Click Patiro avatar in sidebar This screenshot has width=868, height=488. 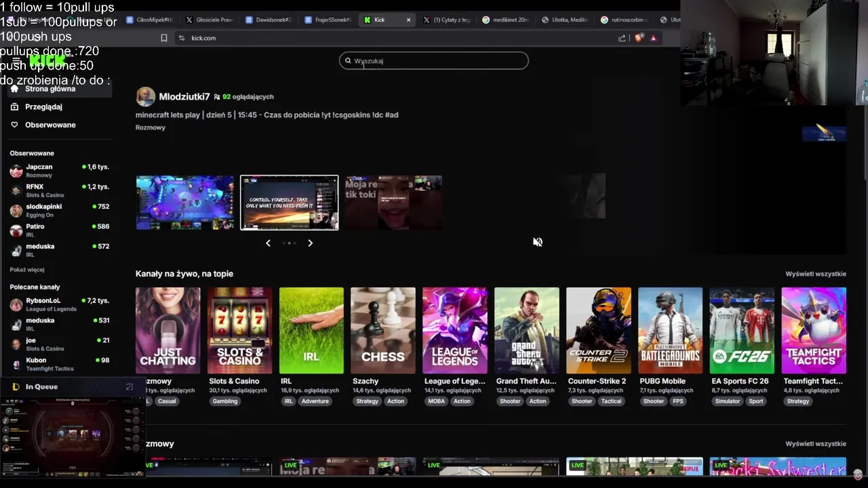click(x=16, y=230)
